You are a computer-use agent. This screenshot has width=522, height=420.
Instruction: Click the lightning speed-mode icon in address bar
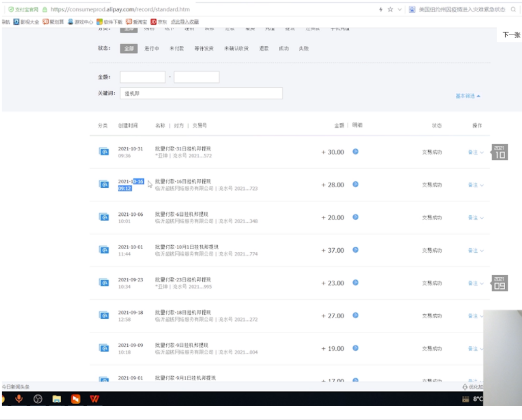(x=381, y=9)
